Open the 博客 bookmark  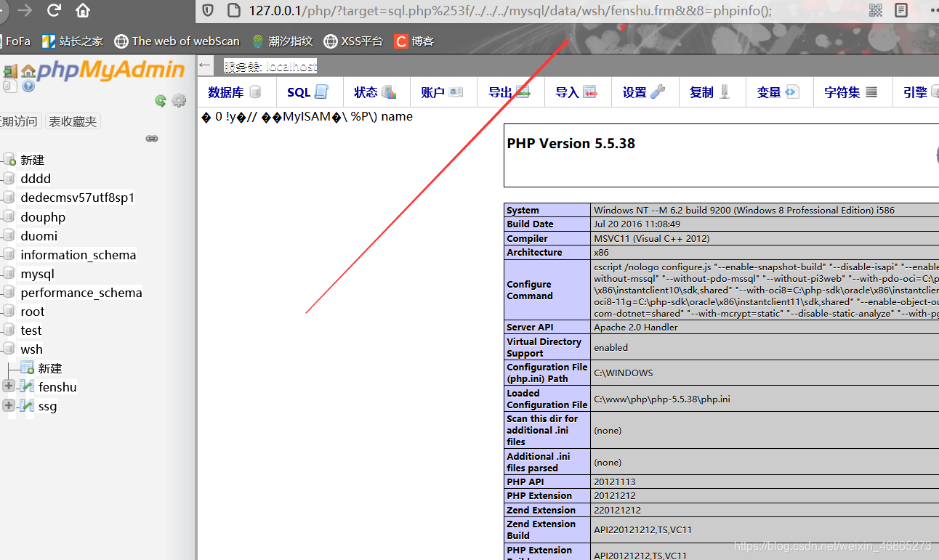click(x=414, y=41)
